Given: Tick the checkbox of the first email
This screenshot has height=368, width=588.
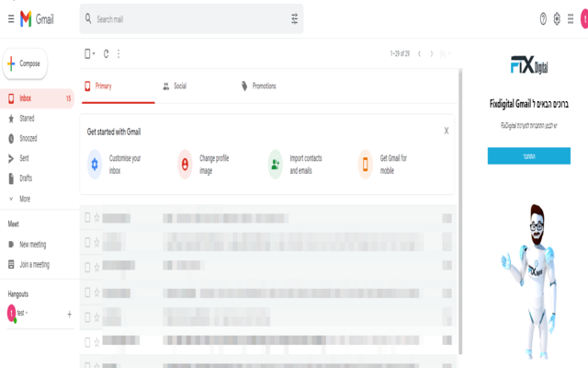Looking at the screenshot, I should click(87, 217).
